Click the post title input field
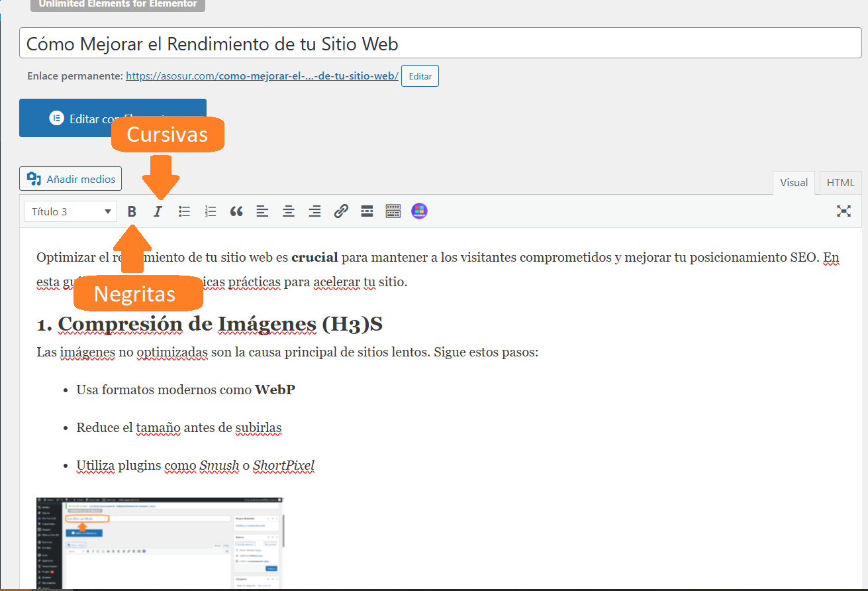 click(440, 44)
